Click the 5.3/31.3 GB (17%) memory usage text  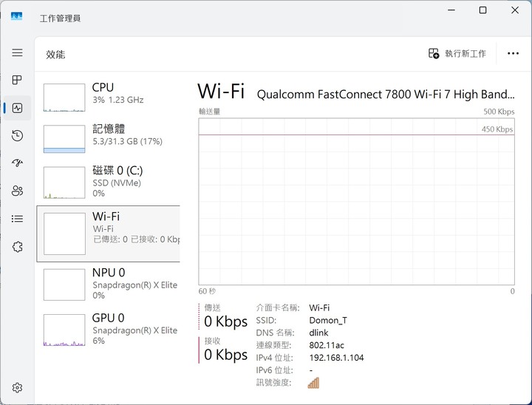pos(128,141)
